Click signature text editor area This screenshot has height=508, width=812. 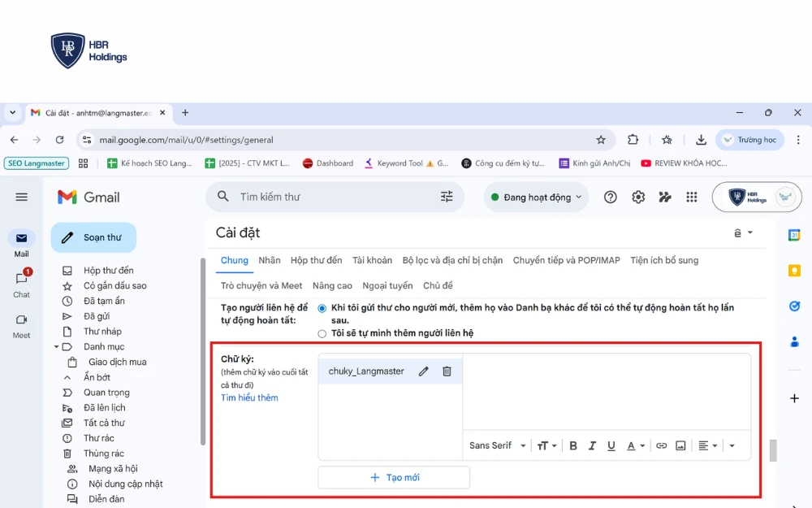point(607,392)
